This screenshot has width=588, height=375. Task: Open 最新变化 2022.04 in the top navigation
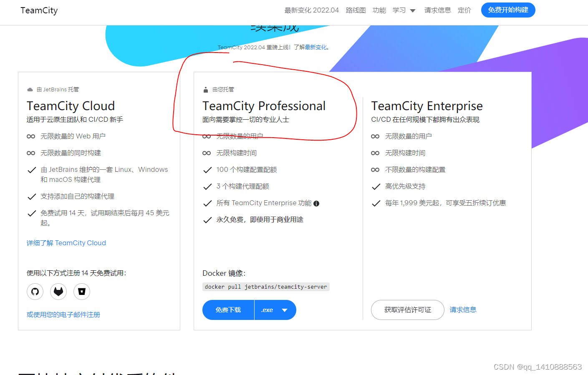[x=312, y=10]
